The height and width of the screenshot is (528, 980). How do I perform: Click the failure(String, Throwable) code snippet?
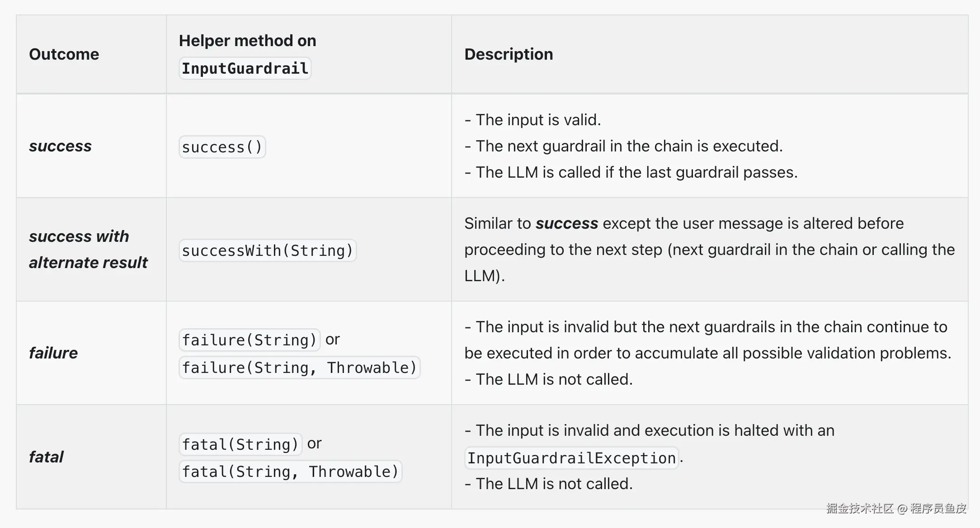coord(299,368)
